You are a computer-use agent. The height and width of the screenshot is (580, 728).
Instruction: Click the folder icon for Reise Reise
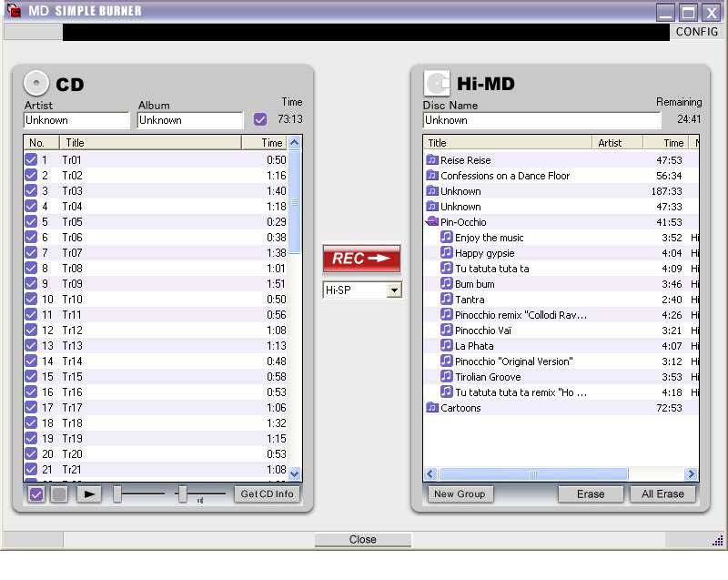coord(432,159)
